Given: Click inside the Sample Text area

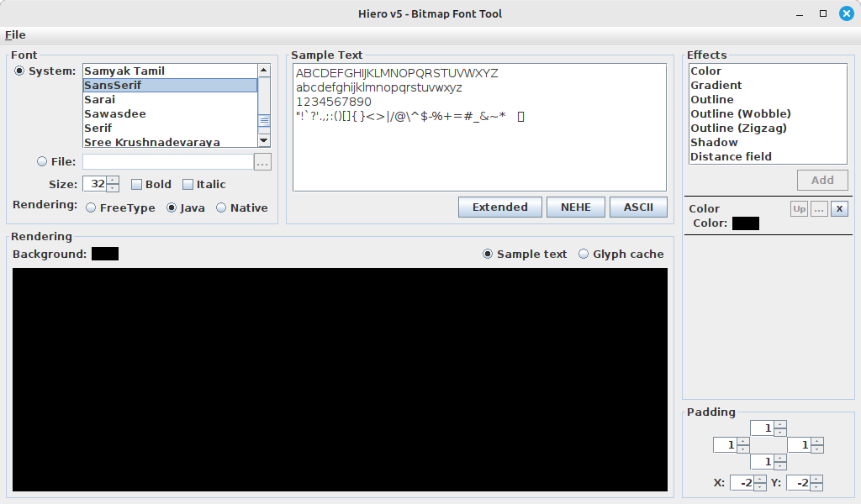Looking at the screenshot, I should (479, 127).
